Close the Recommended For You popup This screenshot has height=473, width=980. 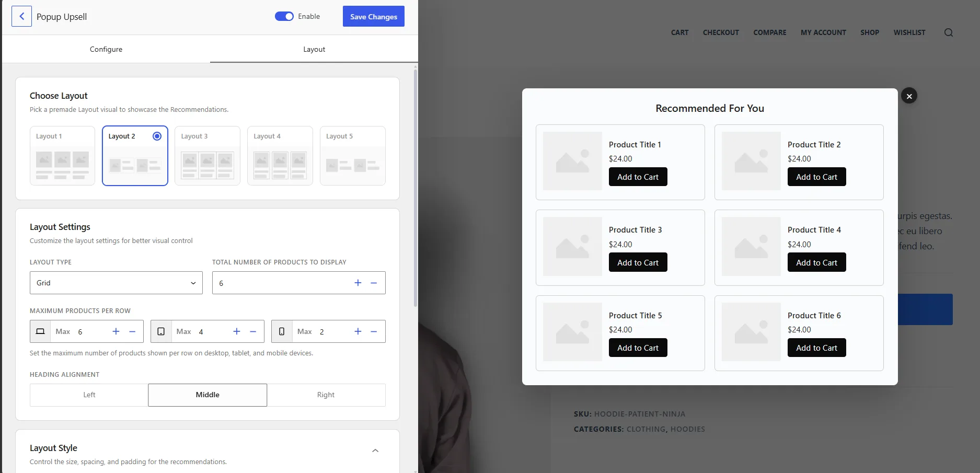click(x=909, y=96)
